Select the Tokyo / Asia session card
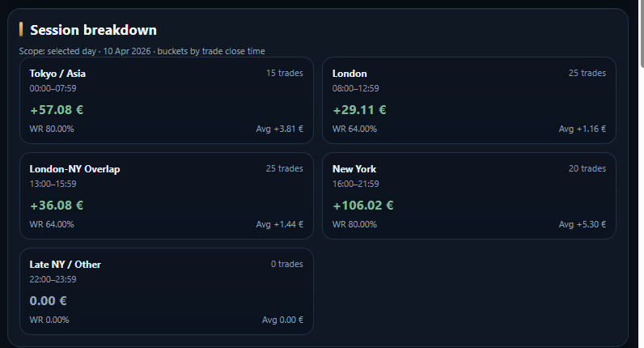 point(166,100)
